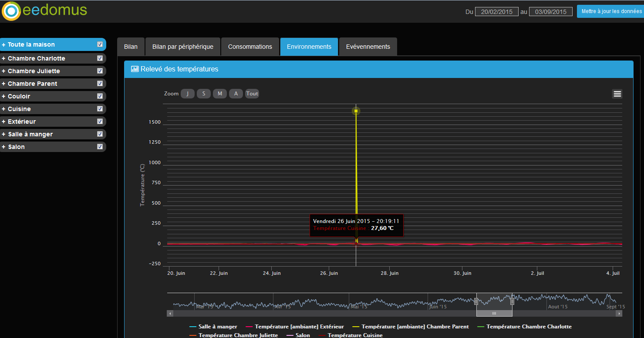Image resolution: width=644 pixels, height=338 pixels.
Task: Select the Environnements tab
Action: [x=309, y=47]
